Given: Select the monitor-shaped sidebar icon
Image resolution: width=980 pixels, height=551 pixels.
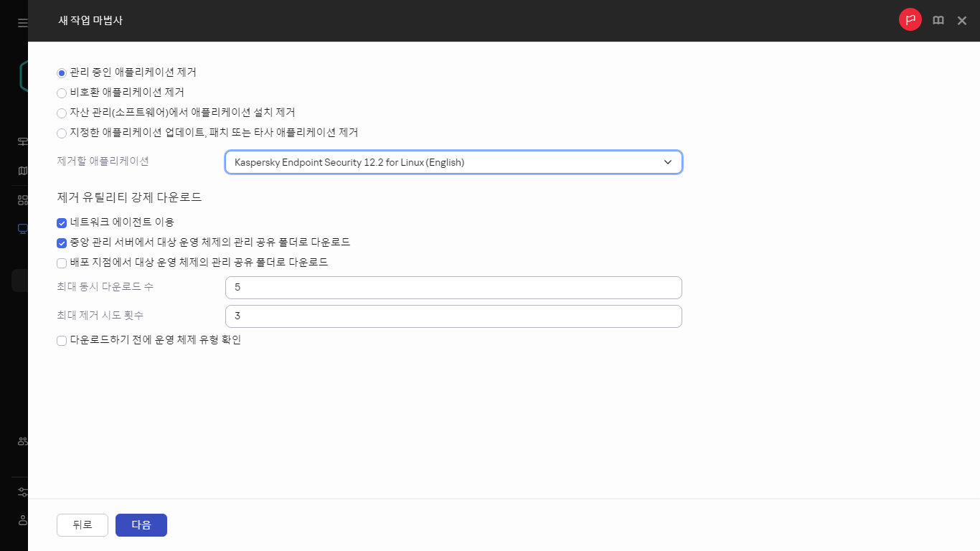Looking at the screenshot, I should tap(21, 228).
